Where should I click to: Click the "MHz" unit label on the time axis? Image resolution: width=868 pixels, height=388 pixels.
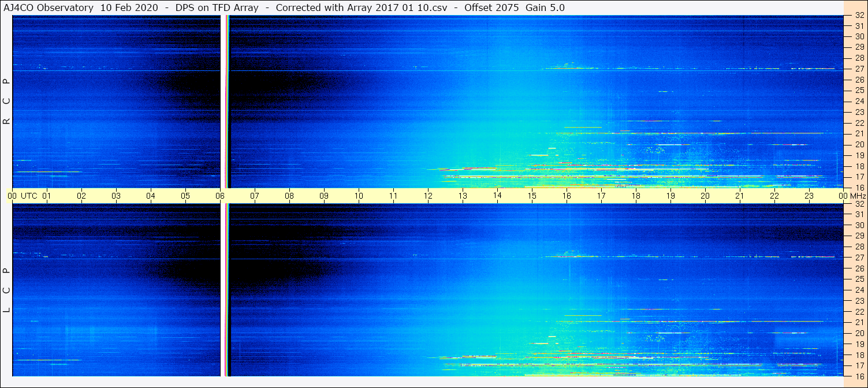(x=858, y=196)
